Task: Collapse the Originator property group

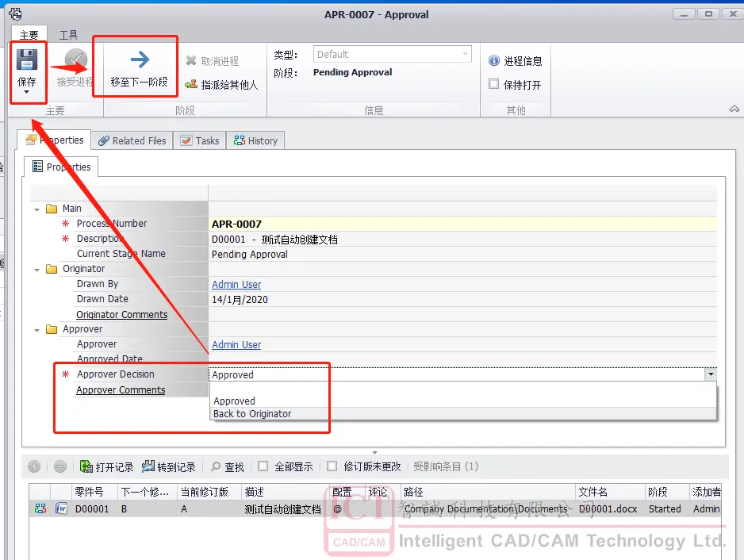Action: tap(36, 270)
